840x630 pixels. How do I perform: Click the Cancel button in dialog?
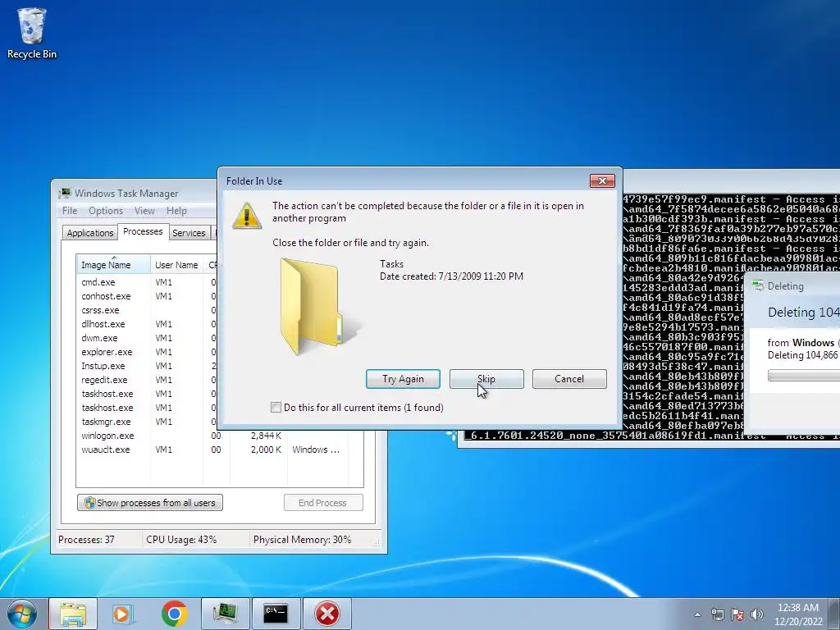pyautogui.click(x=569, y=379)
